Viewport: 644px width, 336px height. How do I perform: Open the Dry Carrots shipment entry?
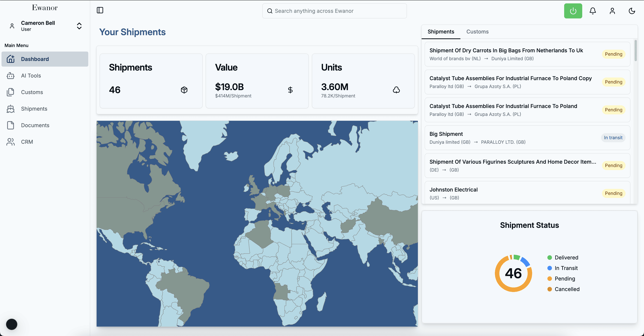pyautogui.click(x=527, y=54)
